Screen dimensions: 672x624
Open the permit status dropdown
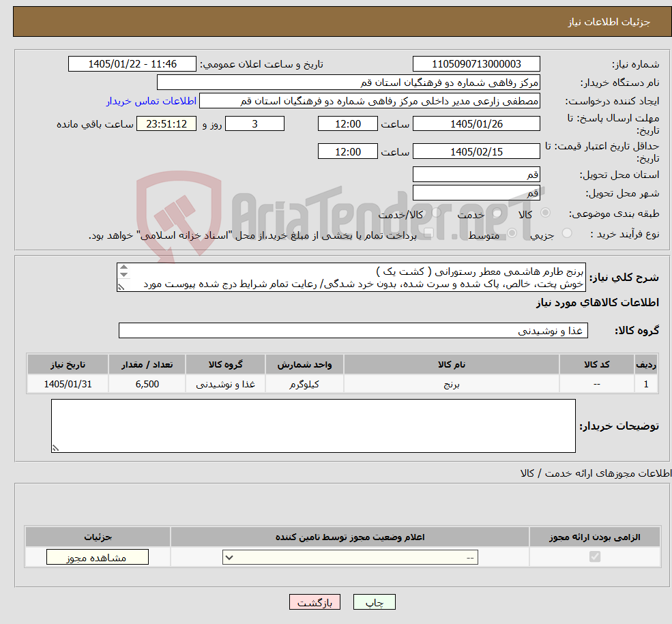[x=350, y=557]
